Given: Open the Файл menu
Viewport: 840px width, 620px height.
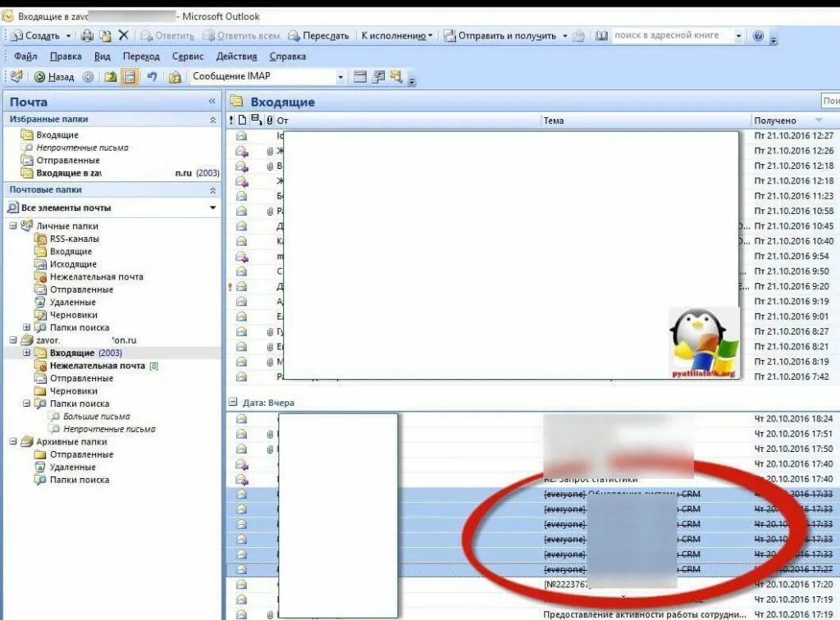Looking at the screenshot, I should pyautogui.click(x=25, y=57).
